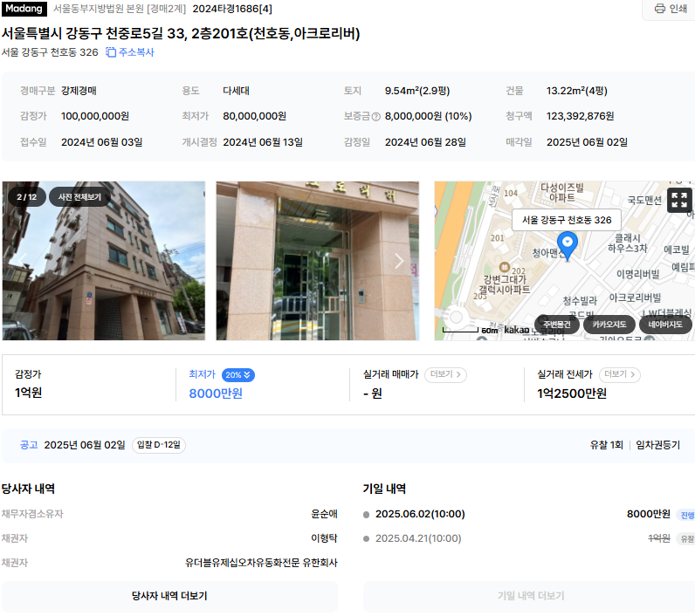695x616 pixels.
Task: Click 기일 내역 더보기 button
Action: point(531,596)
